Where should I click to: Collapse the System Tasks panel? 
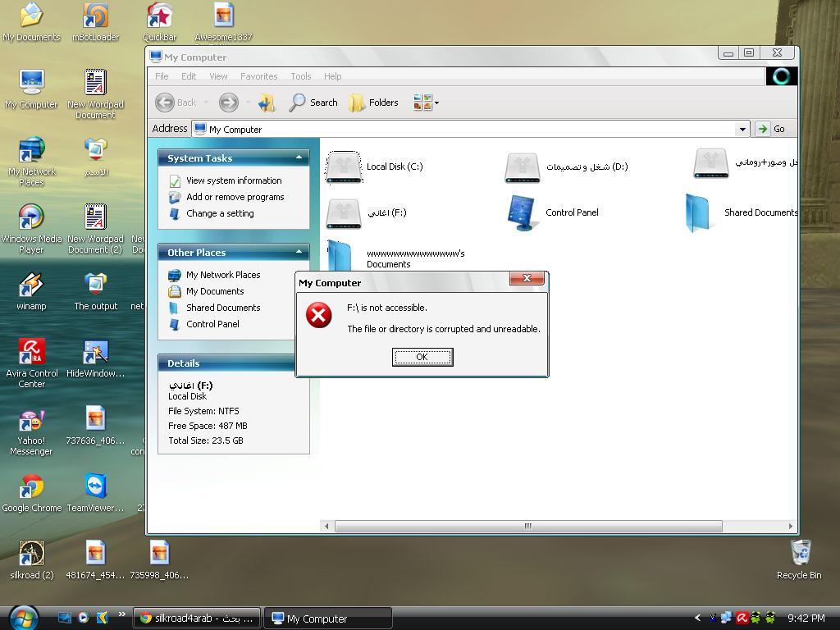click(299, 158)
